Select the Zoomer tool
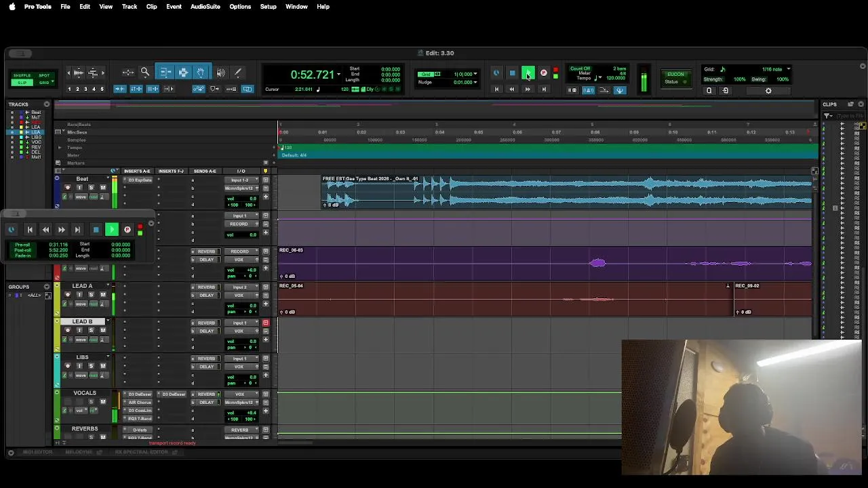The width and height of the screenshot is (868, 488). coord(145,73)
